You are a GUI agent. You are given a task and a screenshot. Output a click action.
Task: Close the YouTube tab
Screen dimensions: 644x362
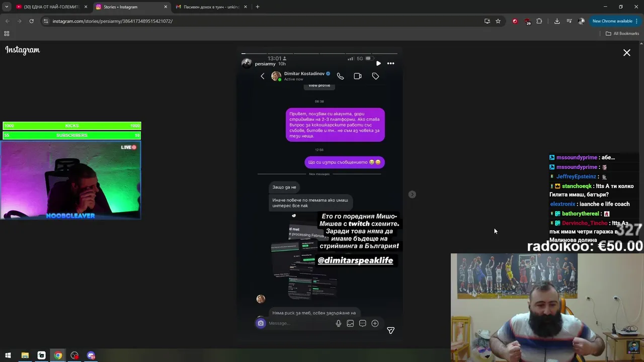point(86,7)
